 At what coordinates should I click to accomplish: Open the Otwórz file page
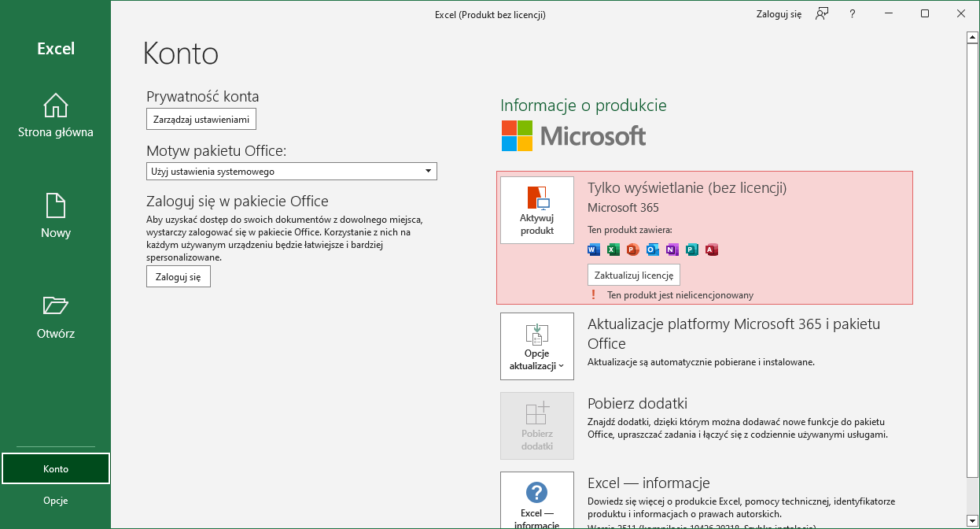tap(56, 316)
